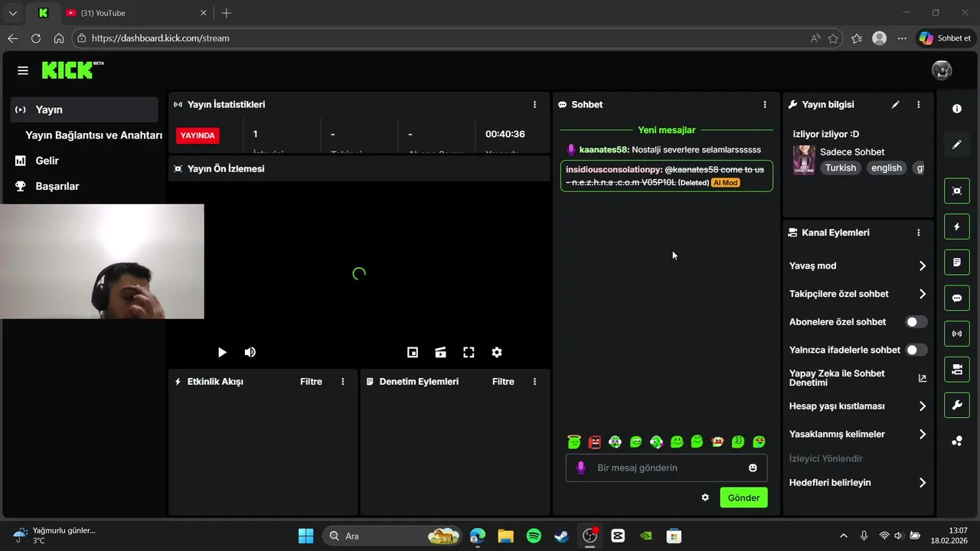Open a new browser tab
The height and width of the screenshot is (551, 980).
click(226, 13)
